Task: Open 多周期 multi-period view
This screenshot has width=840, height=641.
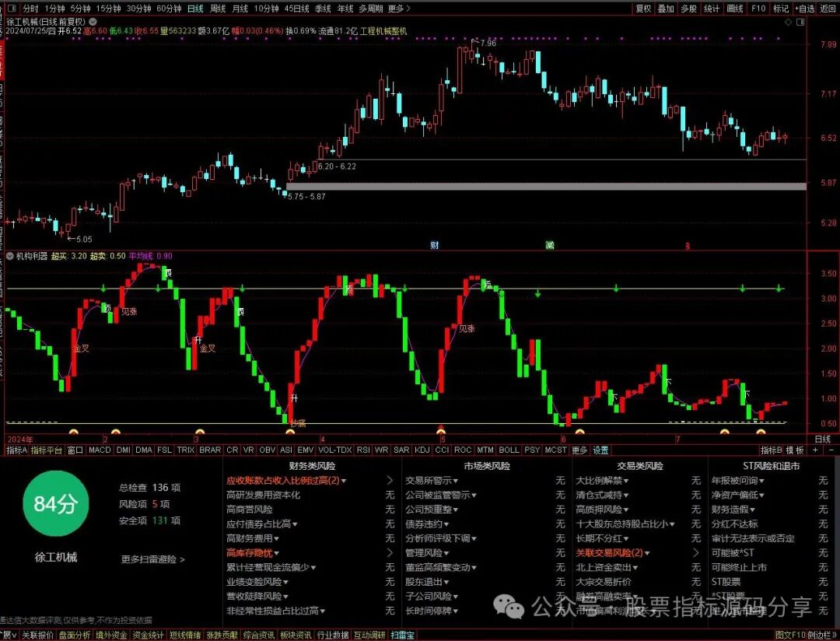Action: [x=371, y=9]
